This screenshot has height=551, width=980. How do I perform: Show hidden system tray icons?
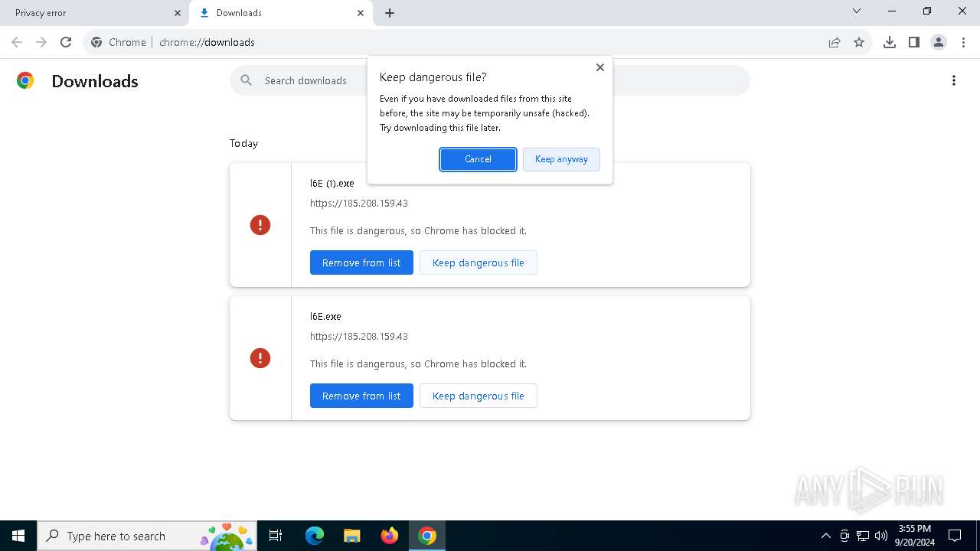[x=826, y=536]
